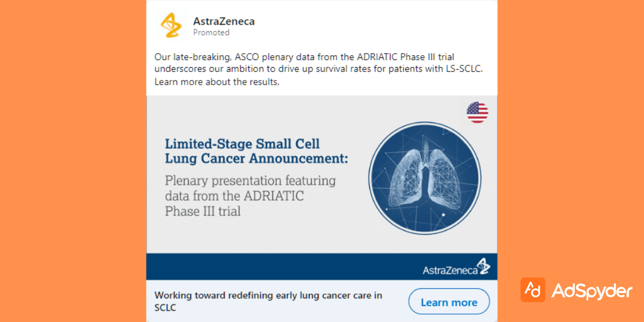Screen dimensions: 644x322
Task: Click the 'Plenary presentation featuring data' subtitle text
Action: coord(250,180)
